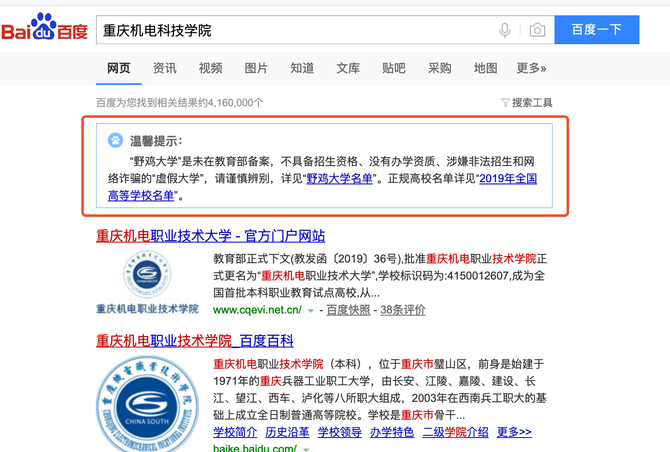Click the 百度一下 search button

click(x=597, y=29)
